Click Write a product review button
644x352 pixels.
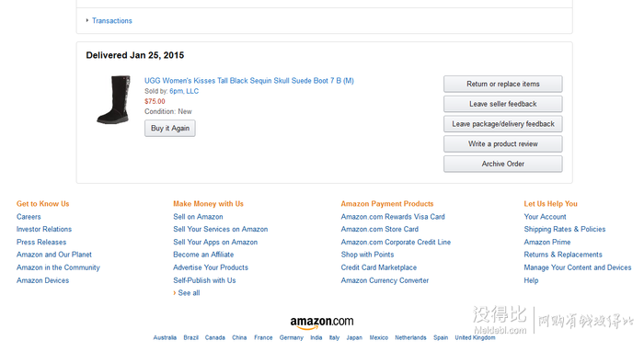pyautogui.click(x=502, y=144)
